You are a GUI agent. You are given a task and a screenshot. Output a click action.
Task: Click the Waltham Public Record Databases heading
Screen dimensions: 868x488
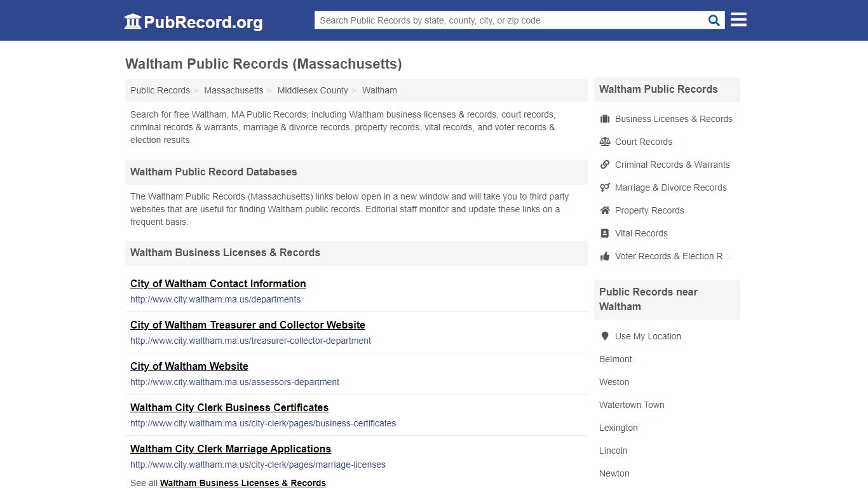tap(214, 172)
